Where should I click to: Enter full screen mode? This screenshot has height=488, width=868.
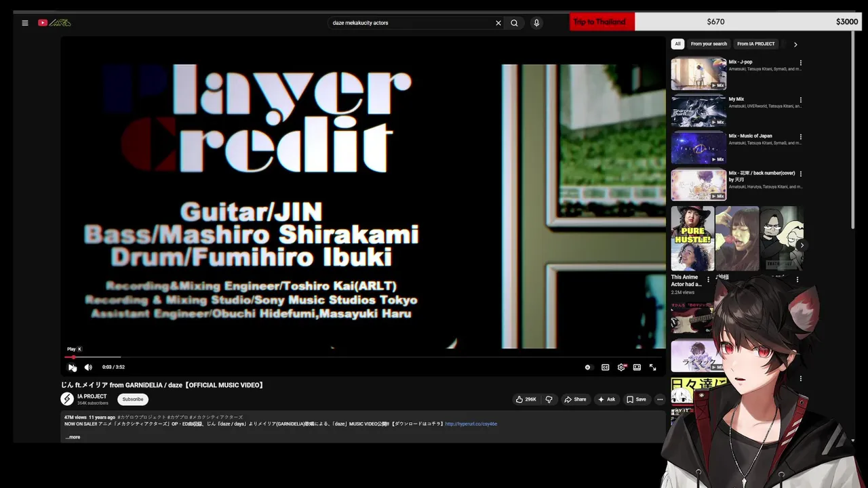(x=652, y=367)
